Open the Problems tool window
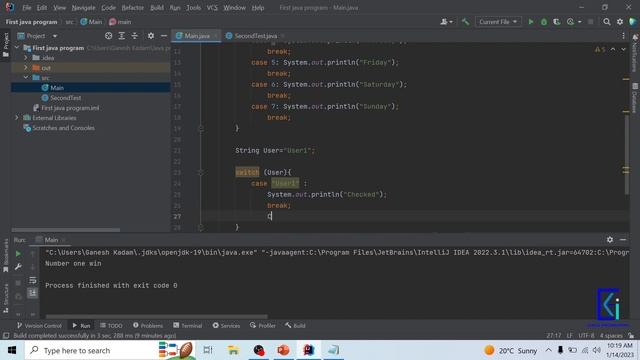The image size is (640, 360). click(148, 325)
